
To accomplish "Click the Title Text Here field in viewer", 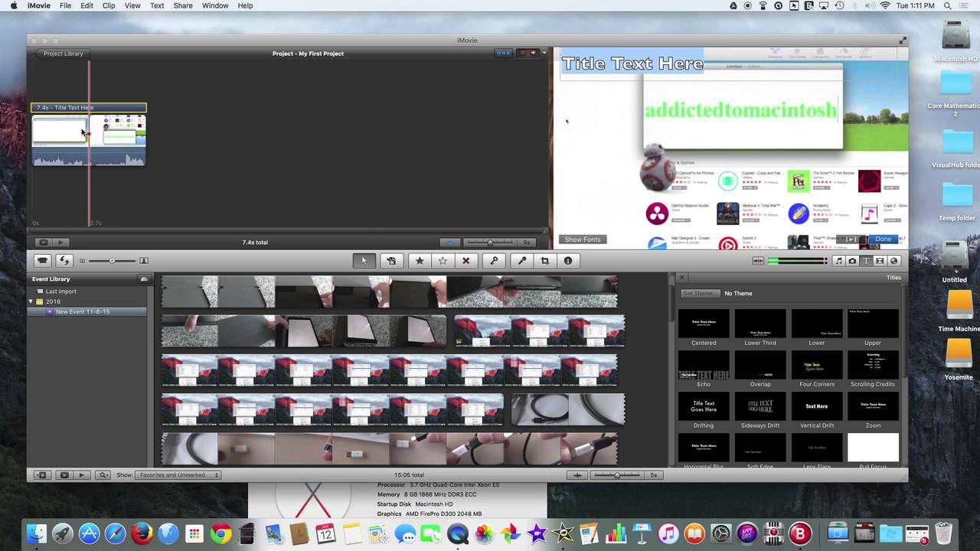I will point(632,64).
